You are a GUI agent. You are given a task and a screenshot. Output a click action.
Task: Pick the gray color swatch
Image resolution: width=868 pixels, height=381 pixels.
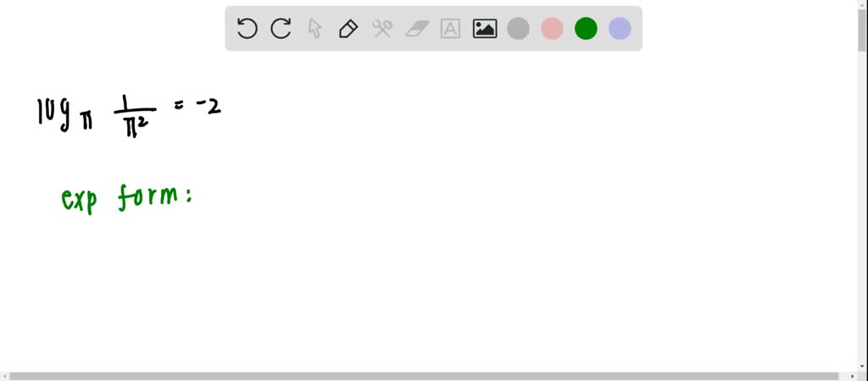point(518,28)
